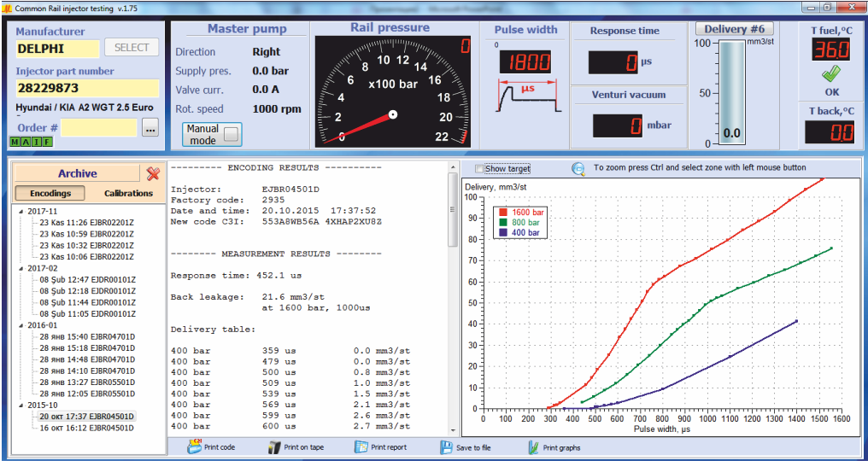Click the rail pressure gauge dial

click(x=391, y=92)
